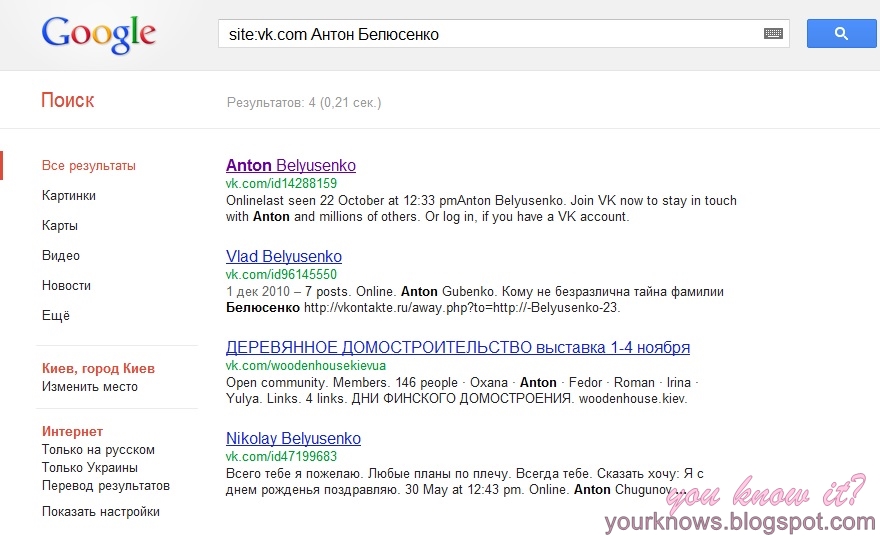
Task: Click the Google logo
Action: (99, 35)
